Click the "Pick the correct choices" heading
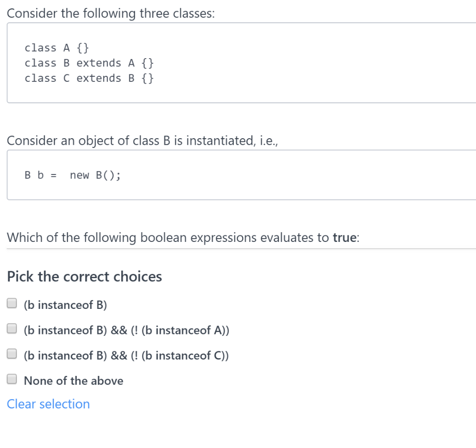Screen dimensions: 476x448 85,276
